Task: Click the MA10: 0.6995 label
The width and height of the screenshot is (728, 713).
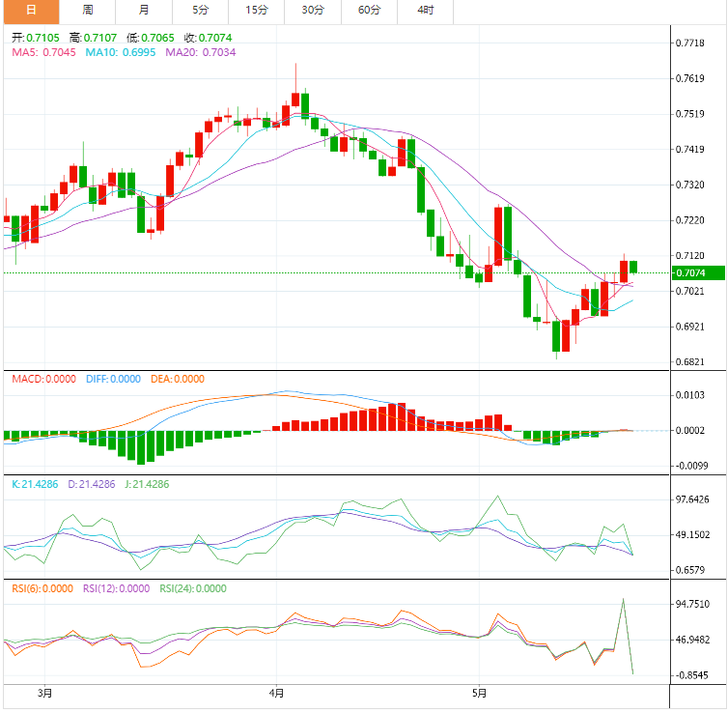Action: click(121, 52)
